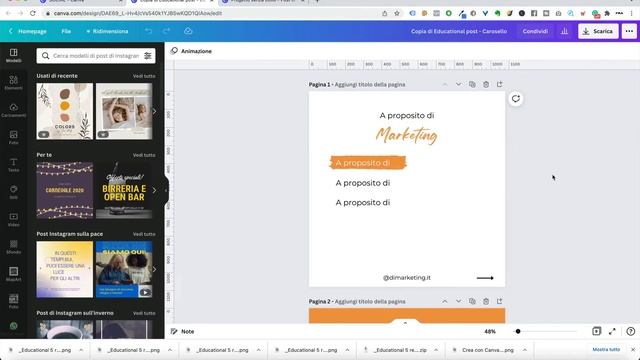Select the Marketing script text on canvas
Image resolution: width=640 pixels, height=360 pixels.
tap(407, 136)
